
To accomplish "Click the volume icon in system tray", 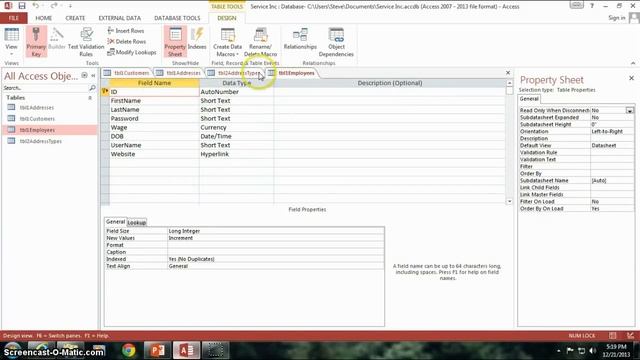I will coord(593,351).
